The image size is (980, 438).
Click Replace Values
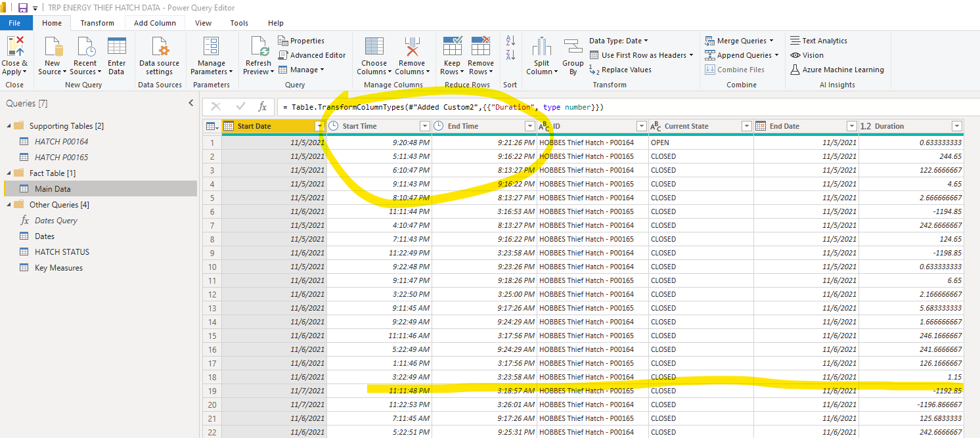(621, 70)
